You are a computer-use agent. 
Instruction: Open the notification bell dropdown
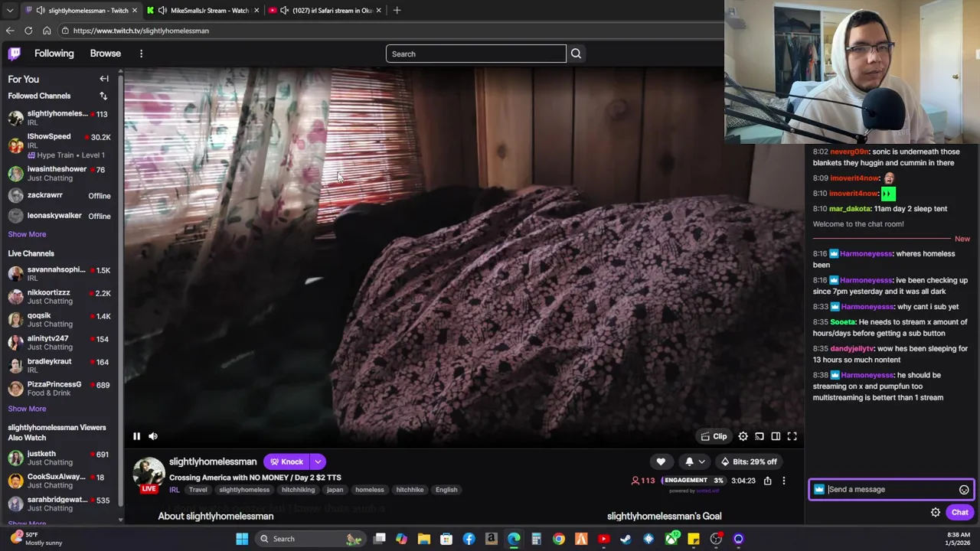click(x=694, y=461)
